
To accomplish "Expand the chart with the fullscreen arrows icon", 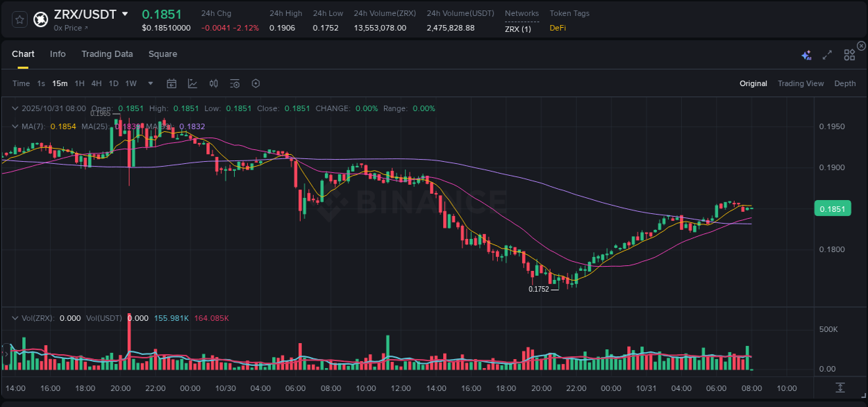I will click(827, 54).
